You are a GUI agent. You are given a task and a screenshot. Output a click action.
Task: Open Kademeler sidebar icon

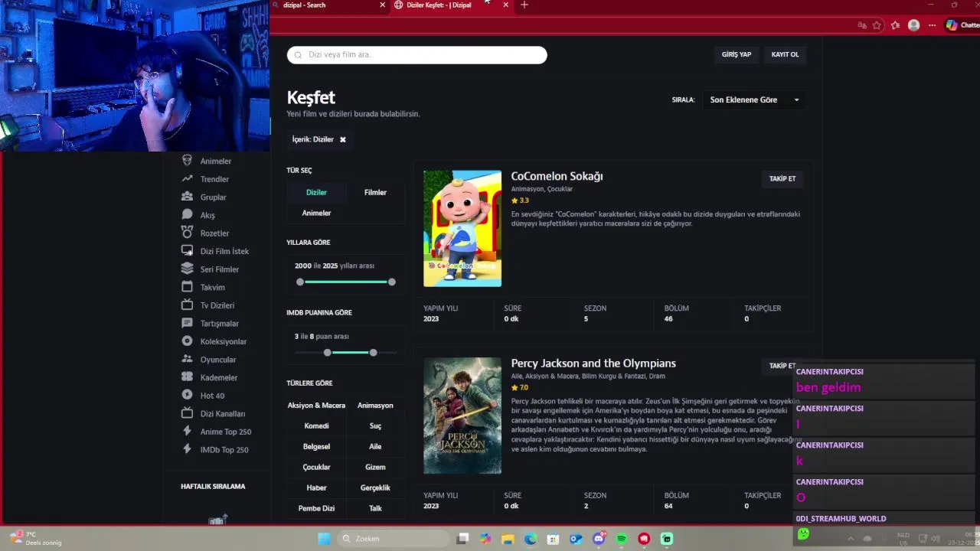point(187,377)
